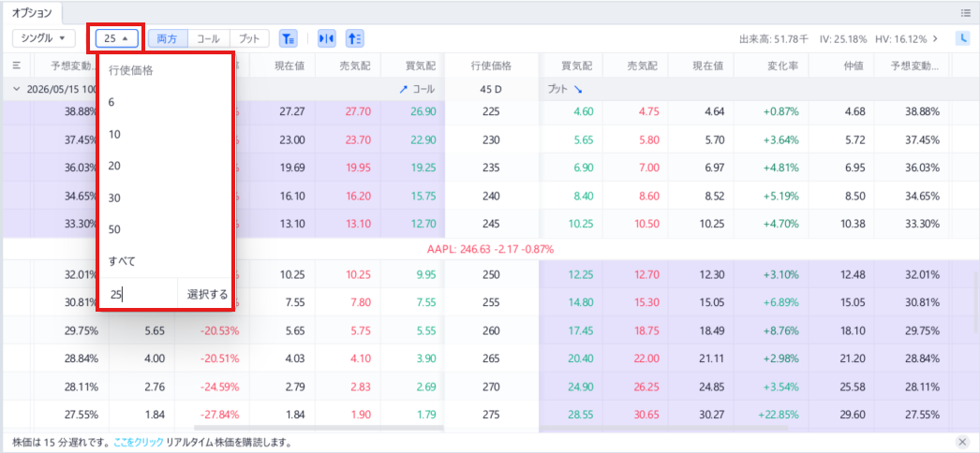980x453 pixels.
Task: Click put midpoint value 10.38
Action: [x=853, y=226]
